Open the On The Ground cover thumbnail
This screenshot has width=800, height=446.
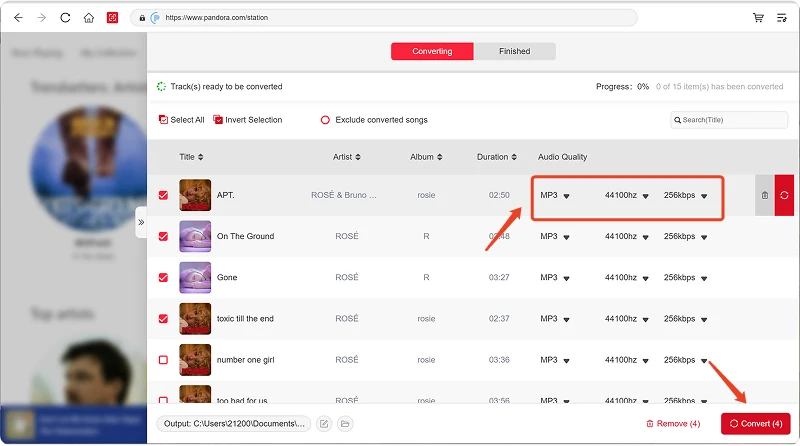(195, 237)
